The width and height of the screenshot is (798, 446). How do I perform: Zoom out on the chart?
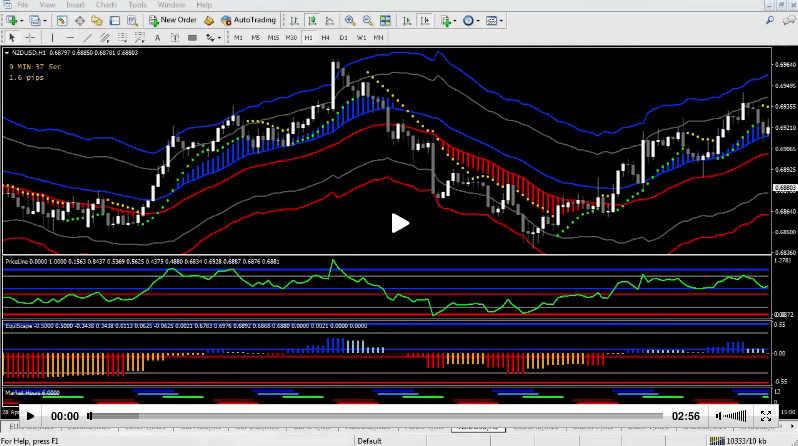pyautogui.click(x=366, y=19)
